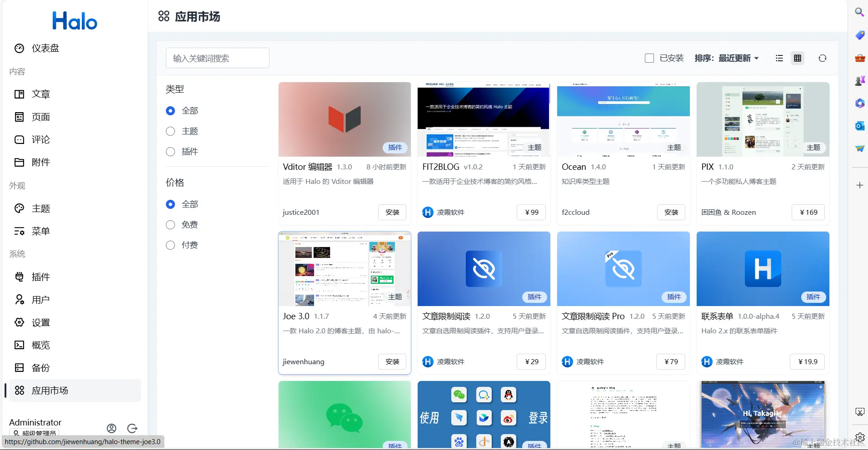Open Ocean theme preview thumbnail
868x450 pixels.
(x=624, y=119)
